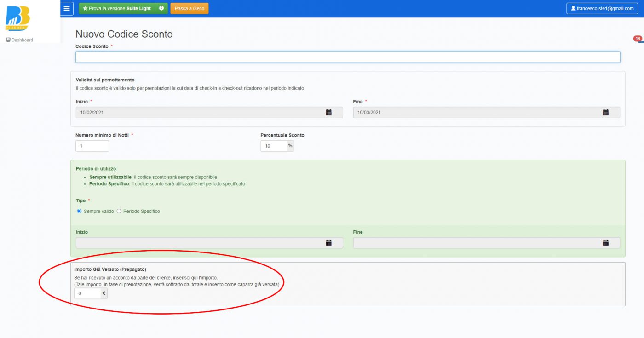This screenshot has width=644, height=338.
Task: Click the € addon next to prepaid amount
Action: [104, 293]
